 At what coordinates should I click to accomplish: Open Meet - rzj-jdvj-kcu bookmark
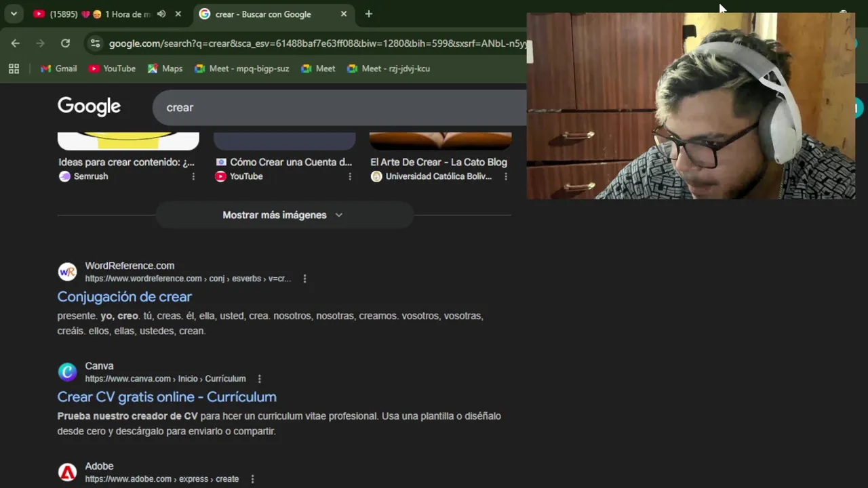388,68
